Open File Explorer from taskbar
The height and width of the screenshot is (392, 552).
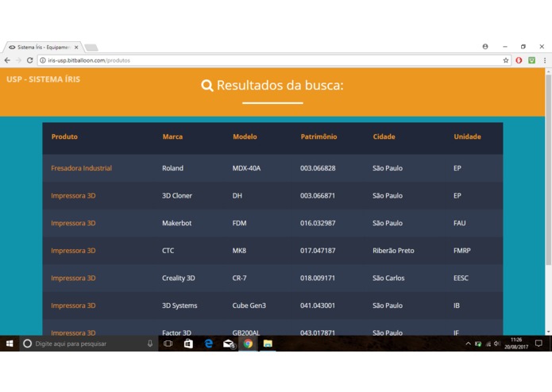click(x=268, y=344)
